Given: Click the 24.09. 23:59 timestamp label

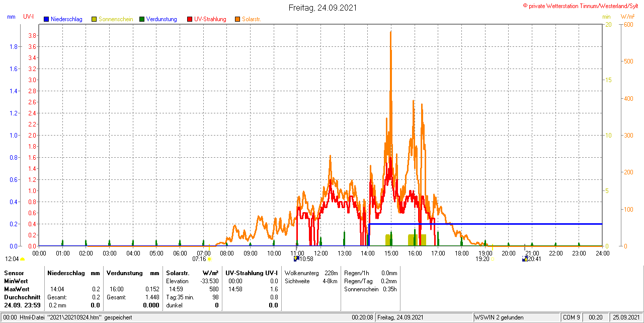Looking at the screenshot, I should (x=22, y=305).
